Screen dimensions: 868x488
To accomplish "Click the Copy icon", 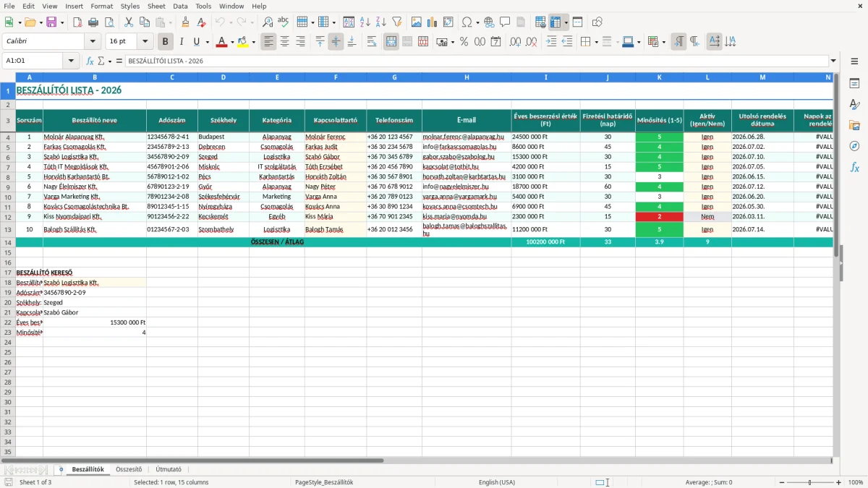I will (145, 22).
